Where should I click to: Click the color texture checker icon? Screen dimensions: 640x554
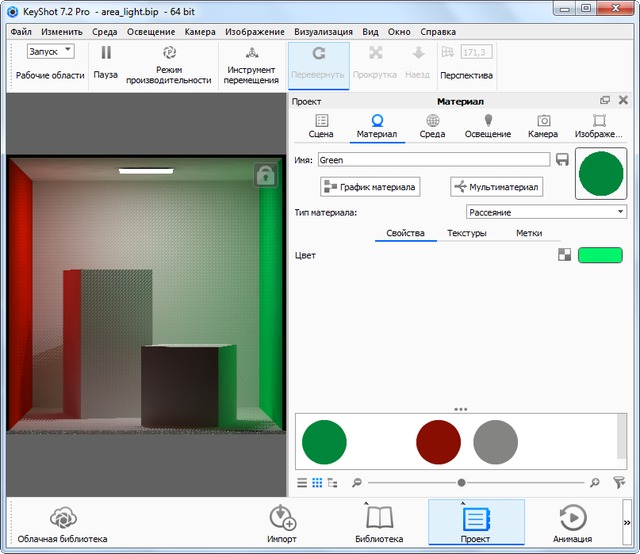tap(565, 256)
